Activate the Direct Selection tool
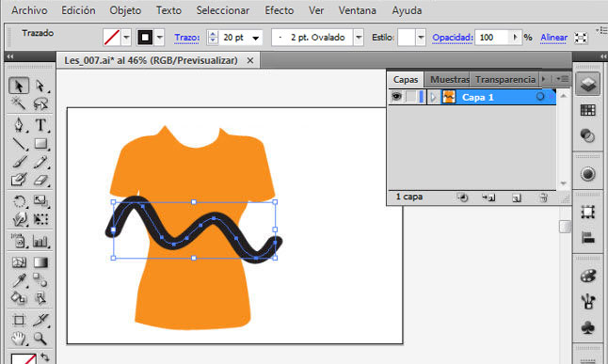 click(40, 86)
